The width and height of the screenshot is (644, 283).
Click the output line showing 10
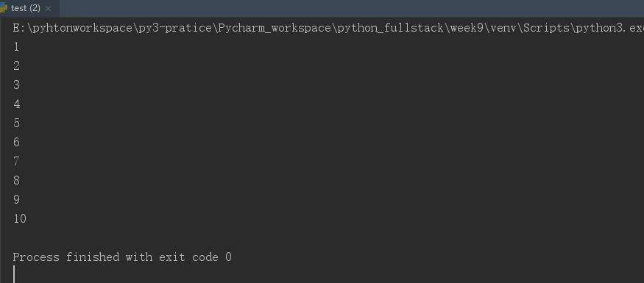[20, 218]
